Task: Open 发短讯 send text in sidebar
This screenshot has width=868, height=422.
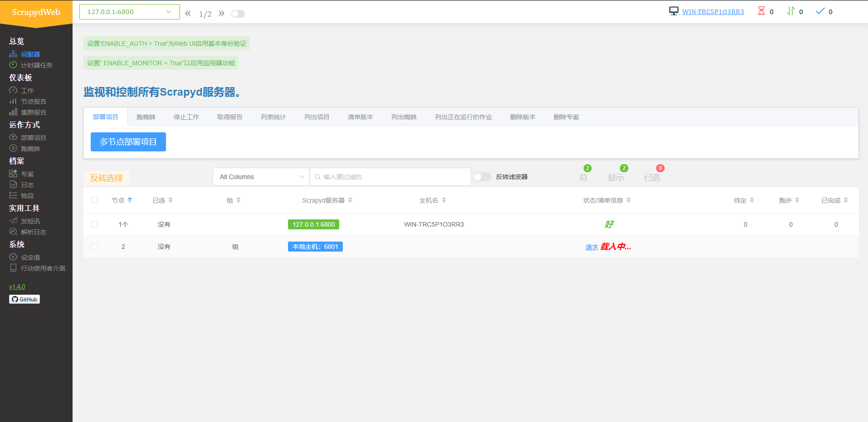Action: [25, 221]
